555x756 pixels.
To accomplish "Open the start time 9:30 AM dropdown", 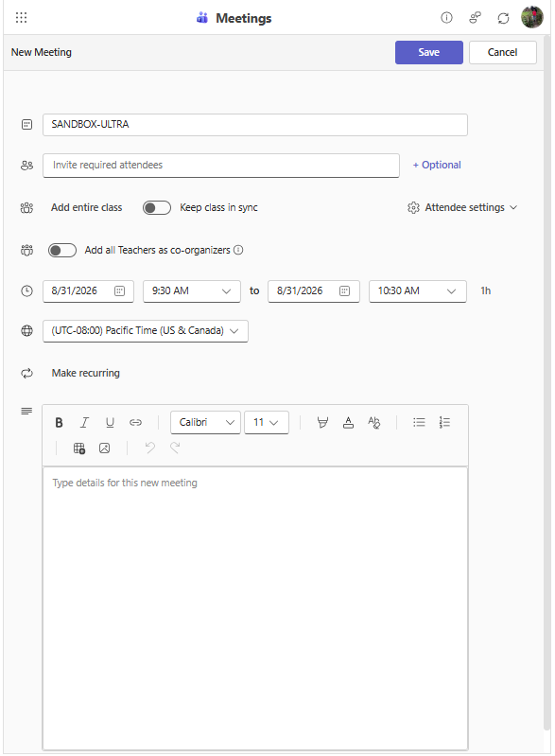I will [192, 291].
